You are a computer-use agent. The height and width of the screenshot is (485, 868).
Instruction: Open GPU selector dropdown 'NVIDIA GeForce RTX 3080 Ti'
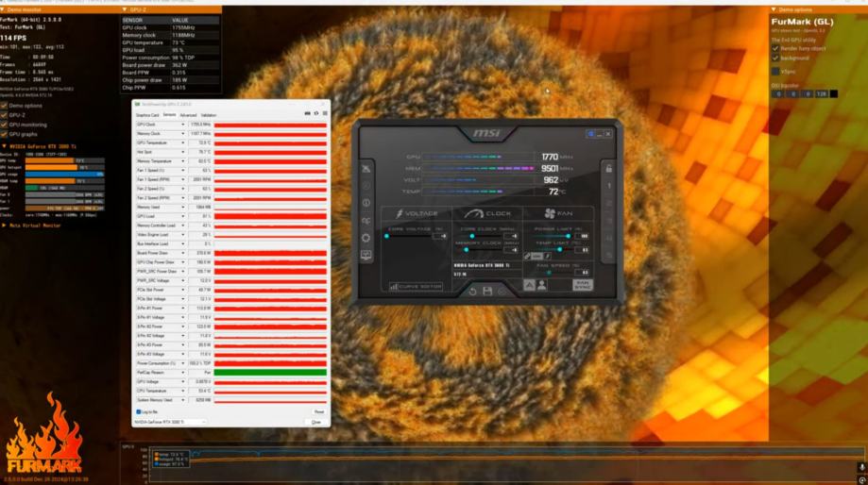tap(169, 422)
